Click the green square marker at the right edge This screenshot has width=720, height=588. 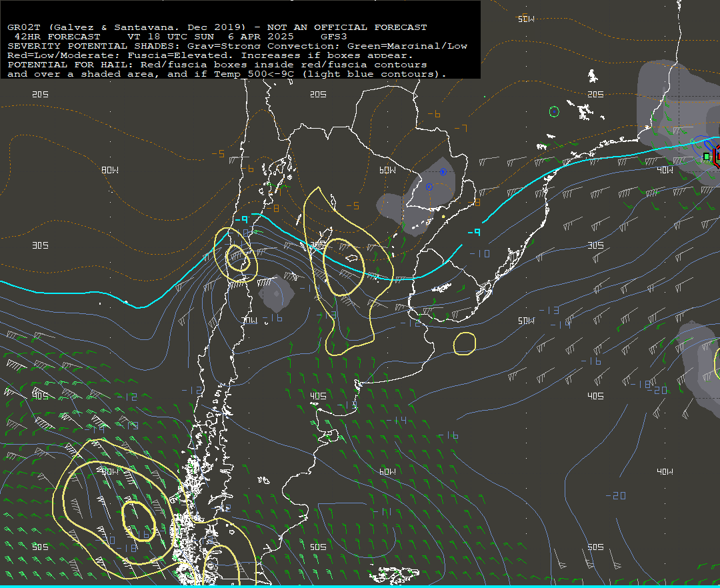click(x=706, y=157)
